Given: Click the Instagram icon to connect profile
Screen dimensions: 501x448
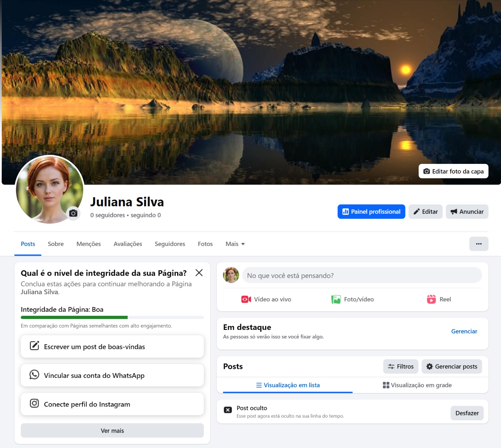Looking at the screenshot, I should [x=34, y=404].
